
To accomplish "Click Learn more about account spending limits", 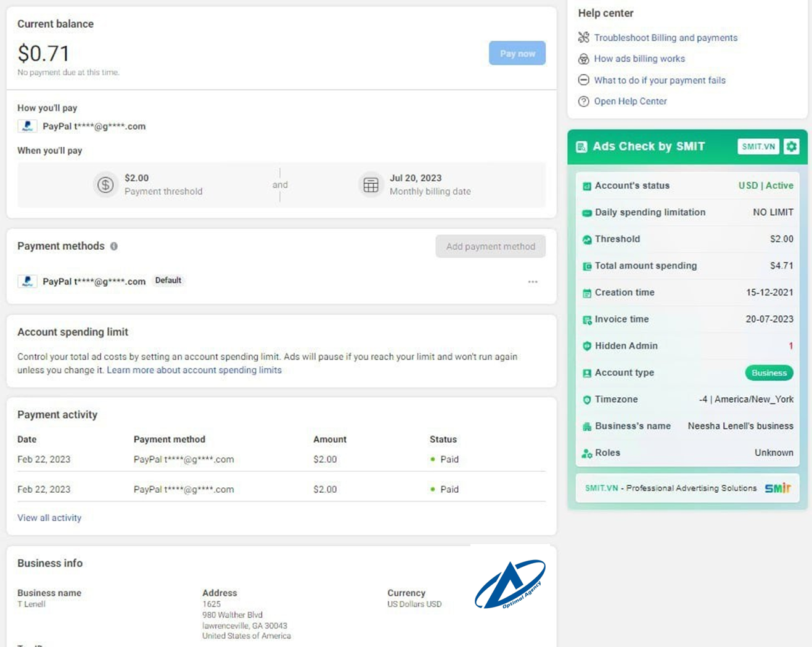I will (194, 370).
